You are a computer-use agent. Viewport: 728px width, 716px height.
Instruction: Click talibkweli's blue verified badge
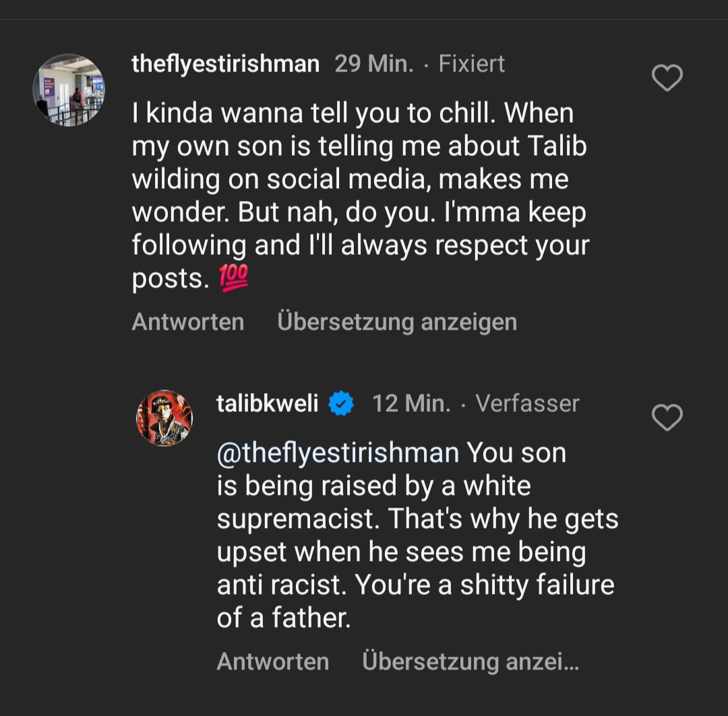pyautogui.click(x=342, y=404)
